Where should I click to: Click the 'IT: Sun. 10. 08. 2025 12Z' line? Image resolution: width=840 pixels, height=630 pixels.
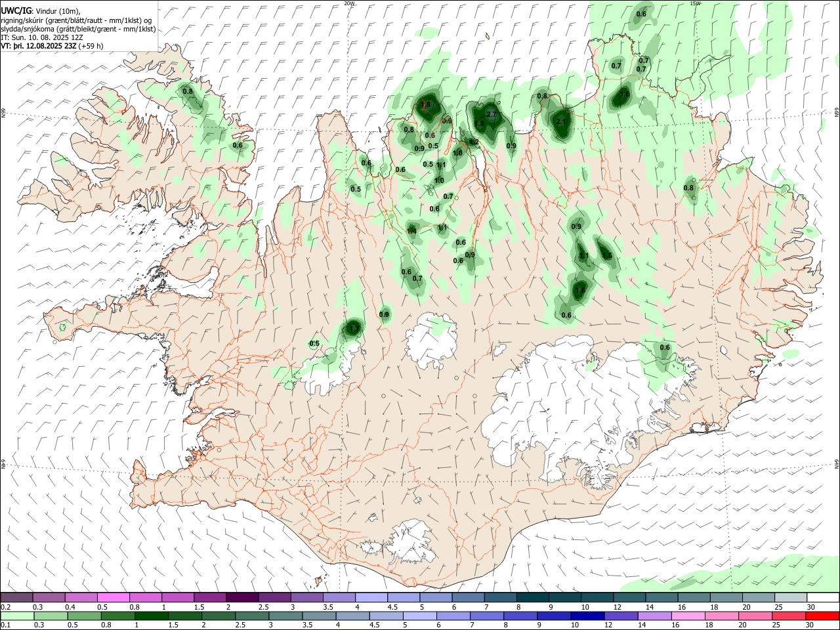pos(42,38)
